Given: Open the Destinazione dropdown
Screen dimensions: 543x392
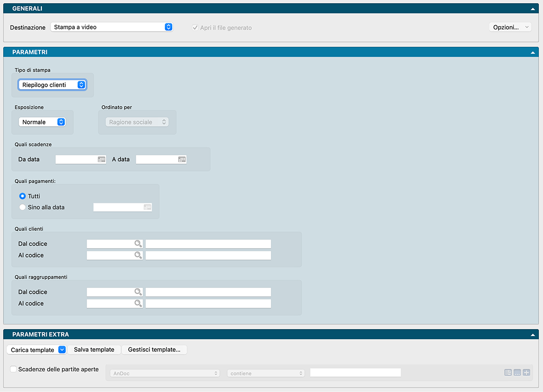Looking at the screenshot, I should click(111, 27).
